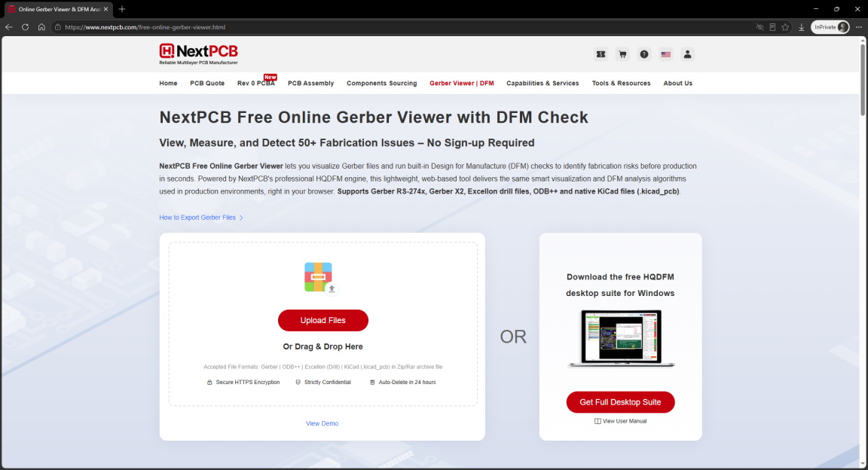
Task: Click the Upload Files button
Action: [322, 320]
